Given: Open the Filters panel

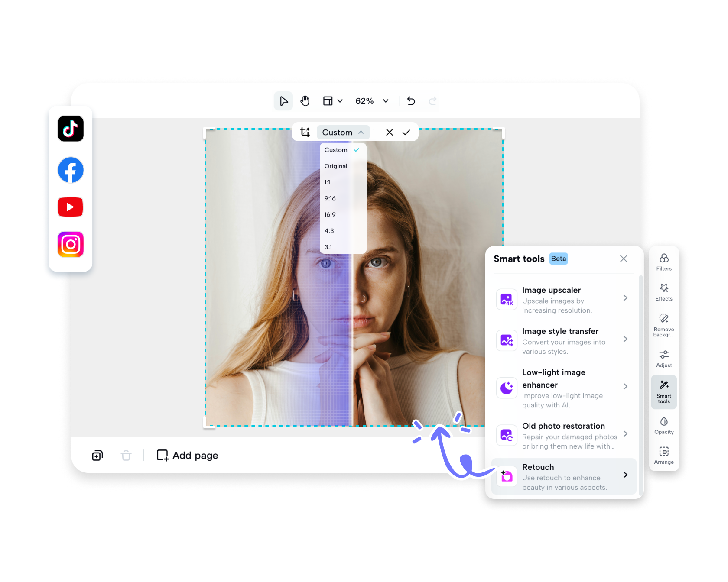Looking at the screenshot, I should click(663, 262).
